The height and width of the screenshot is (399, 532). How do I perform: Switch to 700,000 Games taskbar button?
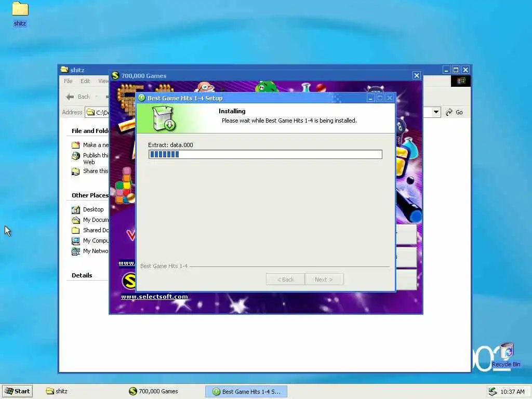tap(153, 391)
